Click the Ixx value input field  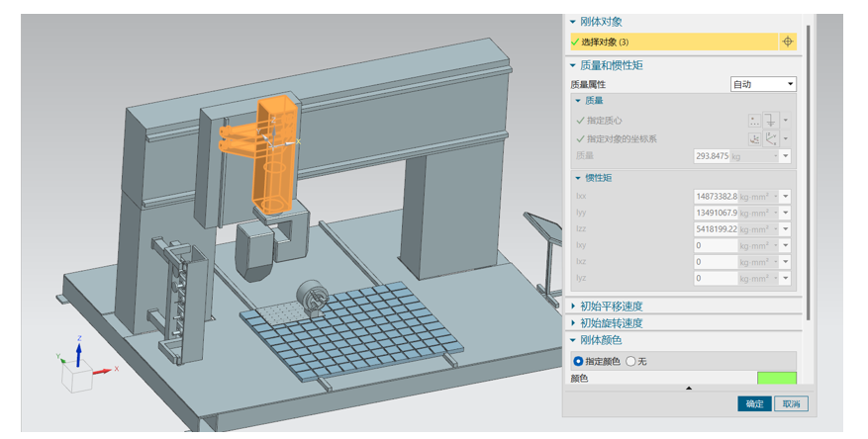coord(716,196)
